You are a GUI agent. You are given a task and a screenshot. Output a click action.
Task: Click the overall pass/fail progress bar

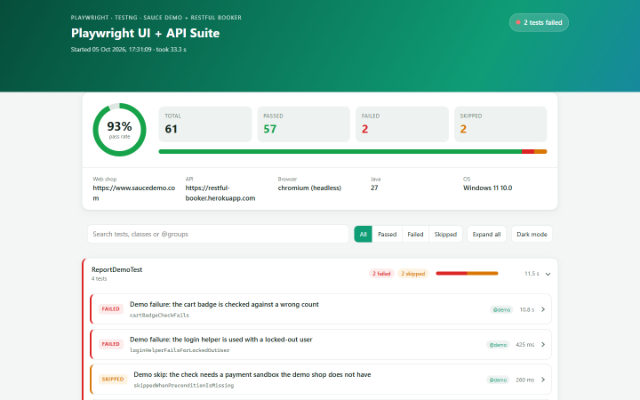pyautogui.click(x=353, y=151)
